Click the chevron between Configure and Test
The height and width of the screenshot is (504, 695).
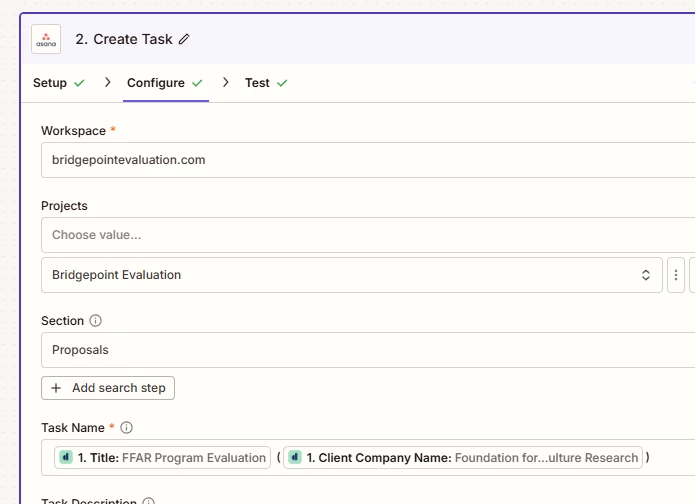click(x=226, y=82)
